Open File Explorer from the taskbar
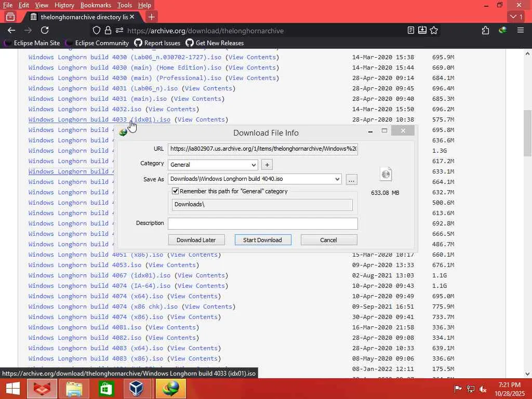This screenshot has height=399, width=532. click(x=74, y=389)
